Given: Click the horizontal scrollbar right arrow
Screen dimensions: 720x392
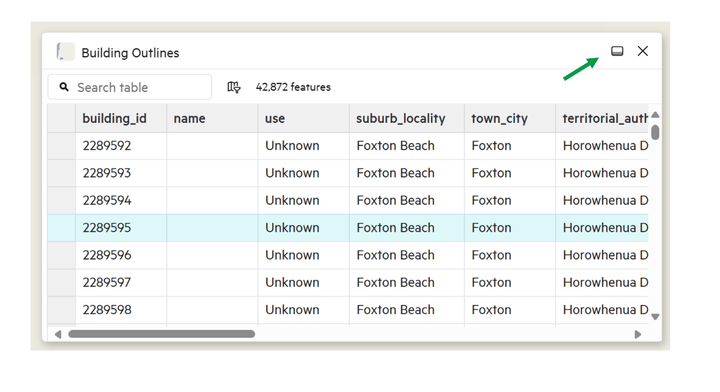Looking at the screenshot, I should pos(638,334).
